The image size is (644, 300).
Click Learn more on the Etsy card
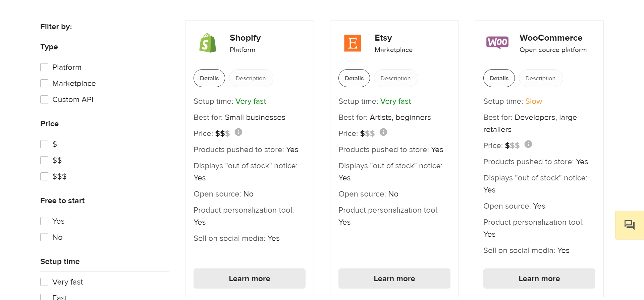(x=394, y=278)
